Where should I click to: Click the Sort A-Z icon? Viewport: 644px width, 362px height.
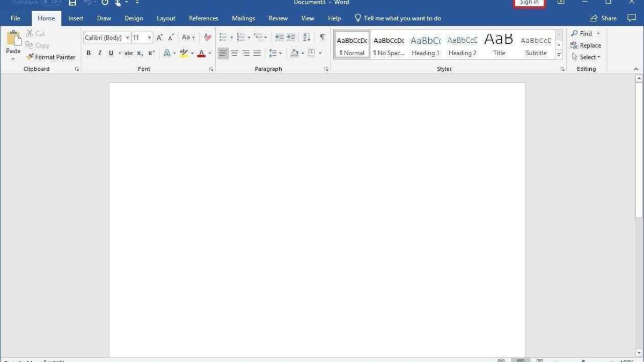coord(306,38)
